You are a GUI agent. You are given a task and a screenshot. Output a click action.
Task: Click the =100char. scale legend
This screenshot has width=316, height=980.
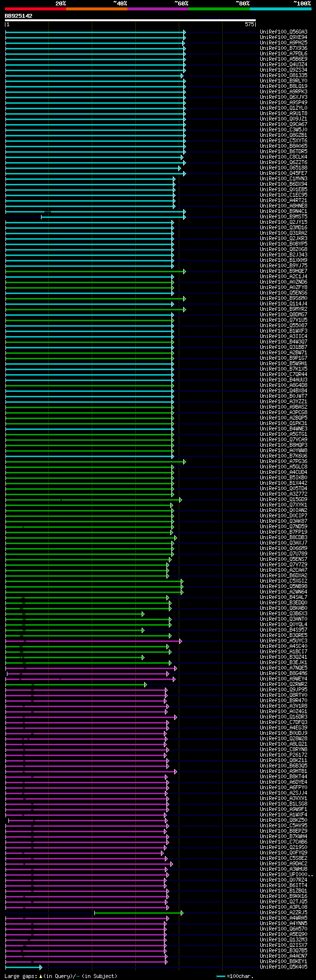tap(235, 976)
